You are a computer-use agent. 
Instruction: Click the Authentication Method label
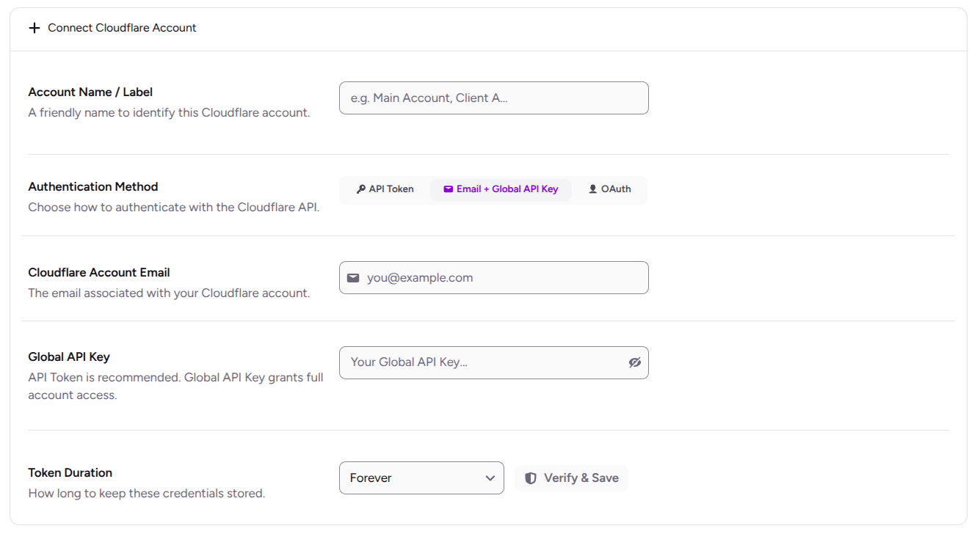tap(93, 186)
